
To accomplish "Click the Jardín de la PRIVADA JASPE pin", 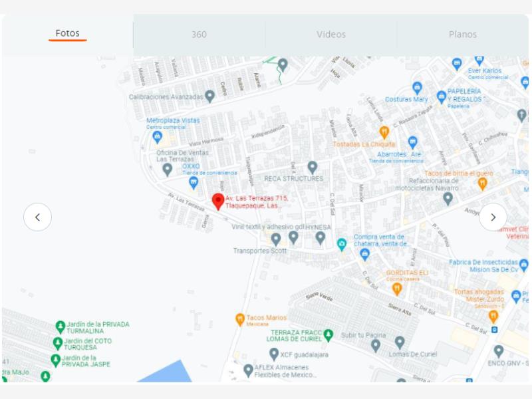I will coord(55,360).
